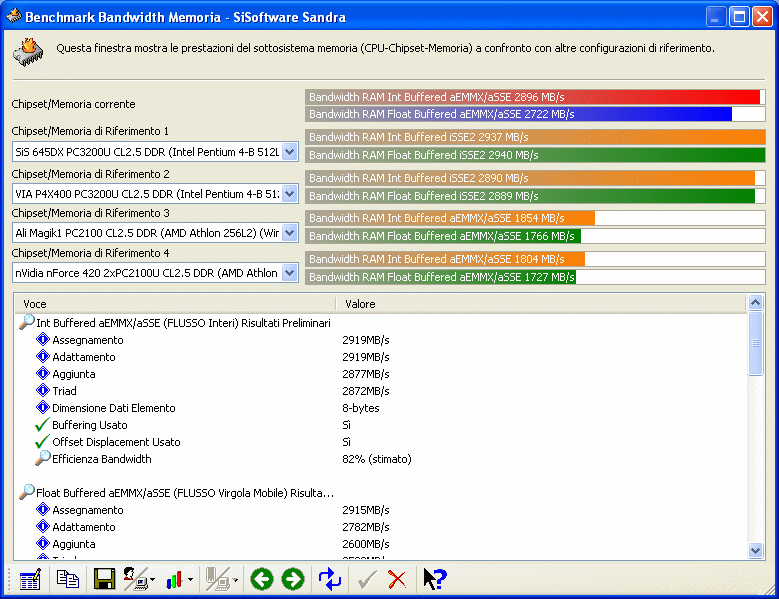Image resolution: width=779 pixels, height=599 pixels.
Task: Click the 82% (stimato) value
Action: (x=377, y=459)
